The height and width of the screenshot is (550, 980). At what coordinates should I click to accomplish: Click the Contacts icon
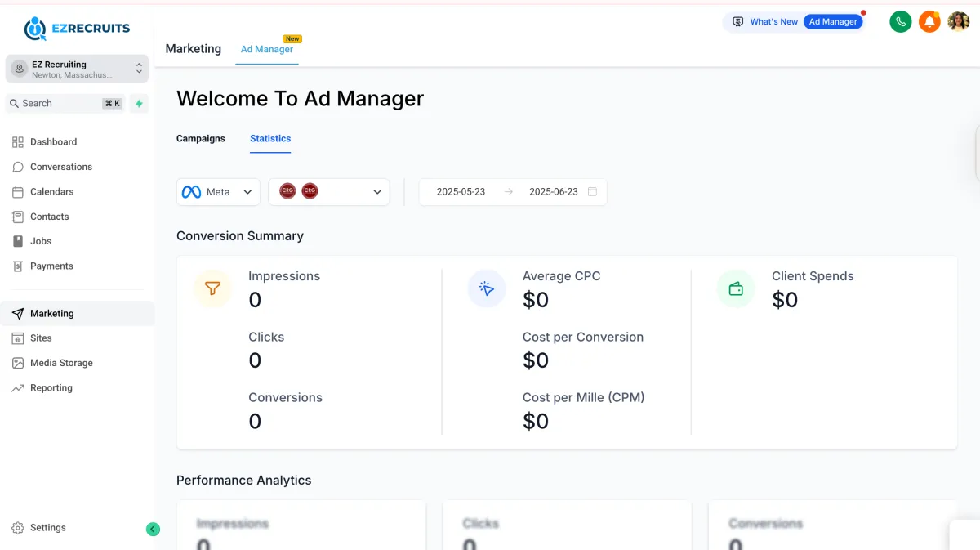coord(18,217)
